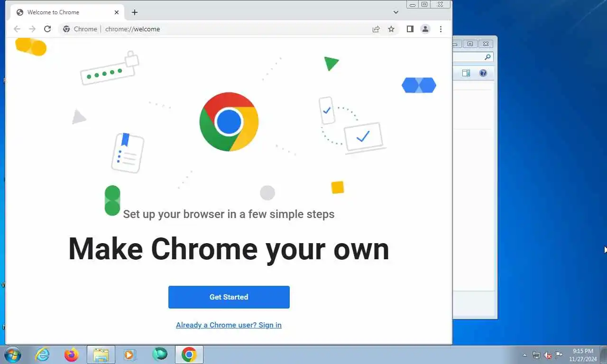This screenshot has height=364, width=607.
Task: Select the Welcome to Chrome tab
Action: click(x=66, y=12)
